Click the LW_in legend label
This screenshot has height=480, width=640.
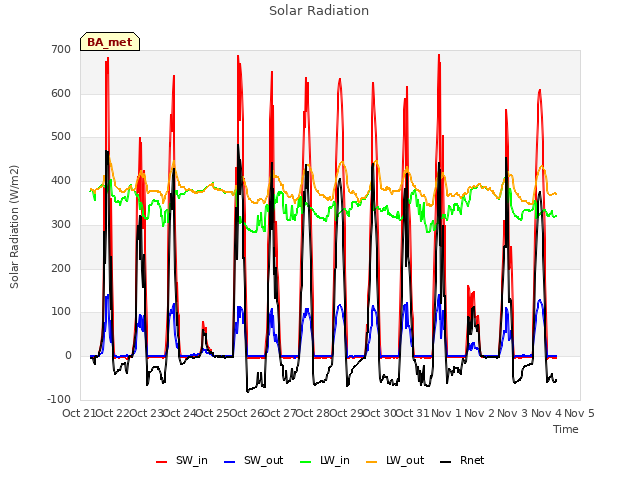tap(335, 460)
